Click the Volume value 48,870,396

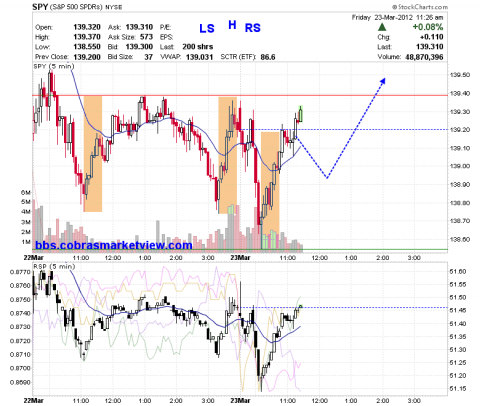tap(424, 57)
